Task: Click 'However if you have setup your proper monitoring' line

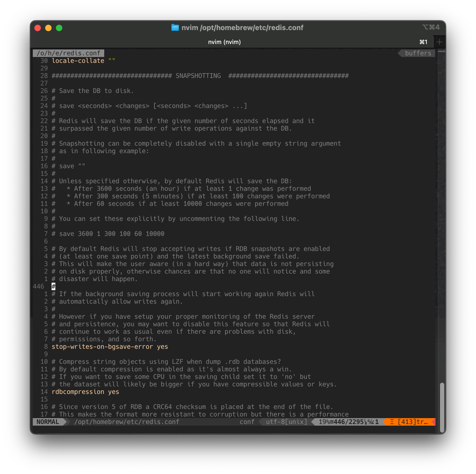Action: coord(183,317)
